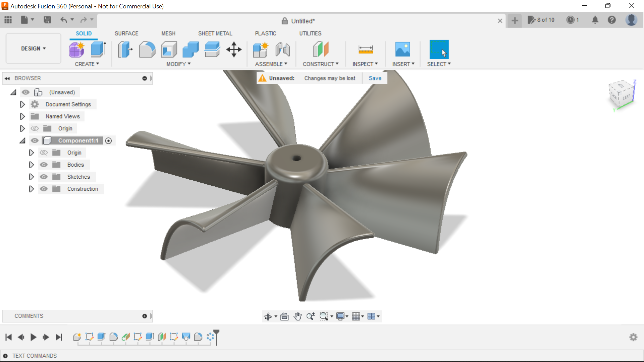Open the data panel grid icon
The height and width of the screenshot is (362, 644).
(x=8, y=20)
